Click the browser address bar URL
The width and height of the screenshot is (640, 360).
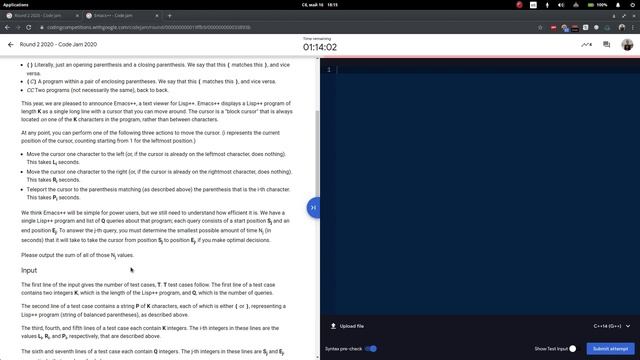point(149,27)
